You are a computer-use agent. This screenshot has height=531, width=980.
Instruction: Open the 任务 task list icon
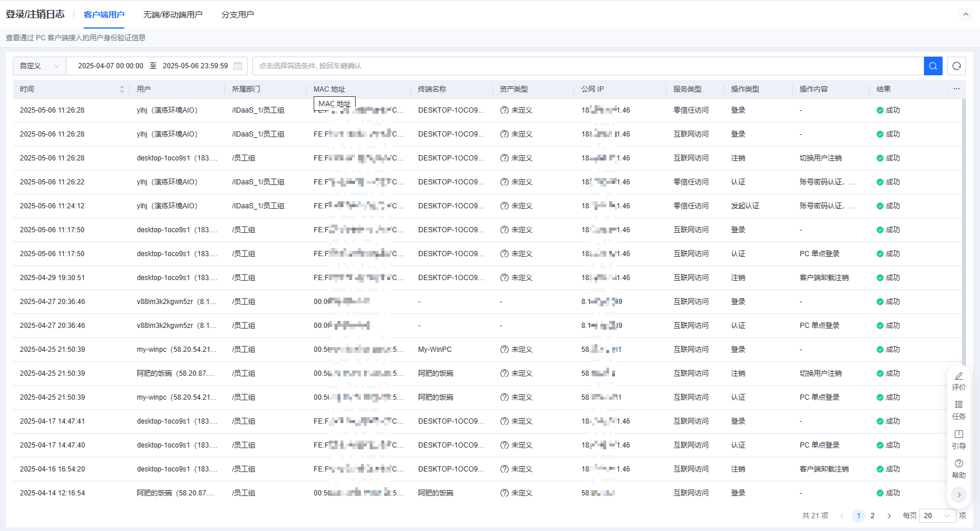tap(959, 410)
